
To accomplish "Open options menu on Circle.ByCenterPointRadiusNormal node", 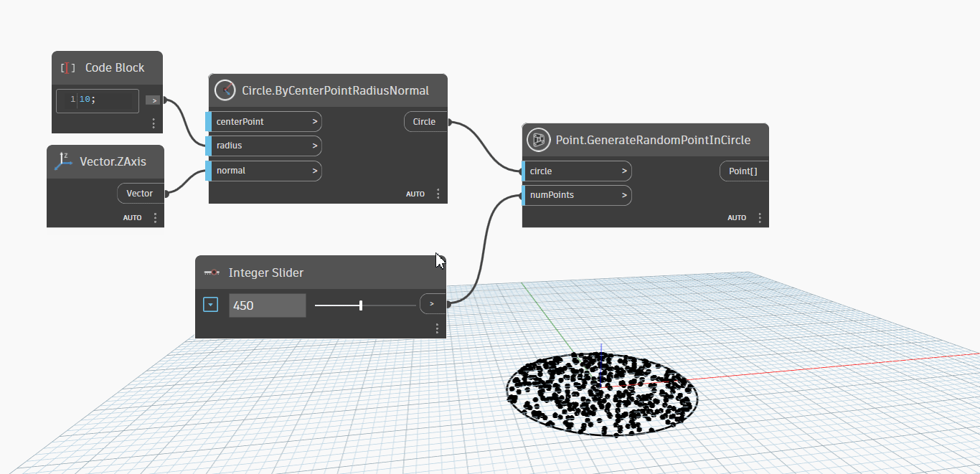I will pos(438,194).
